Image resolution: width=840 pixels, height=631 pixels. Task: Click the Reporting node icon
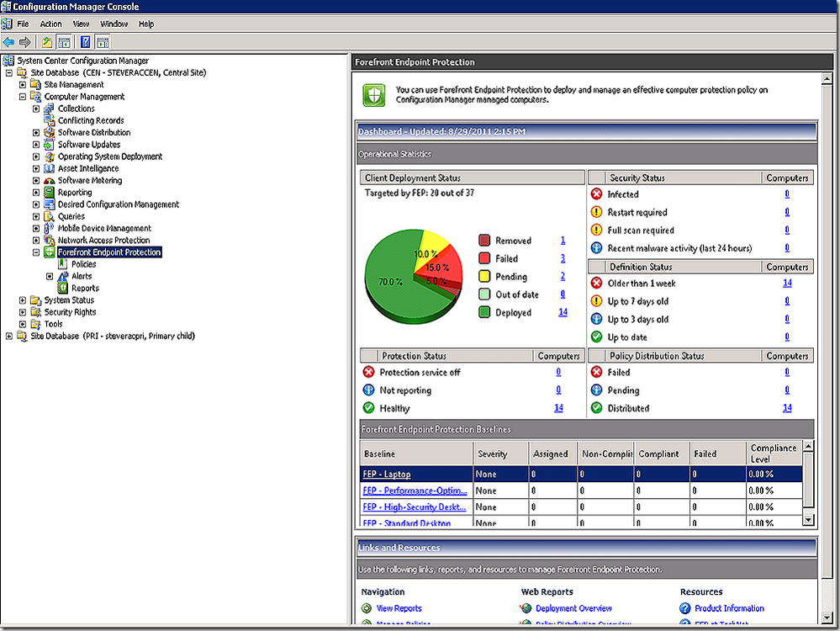[50, 193]
